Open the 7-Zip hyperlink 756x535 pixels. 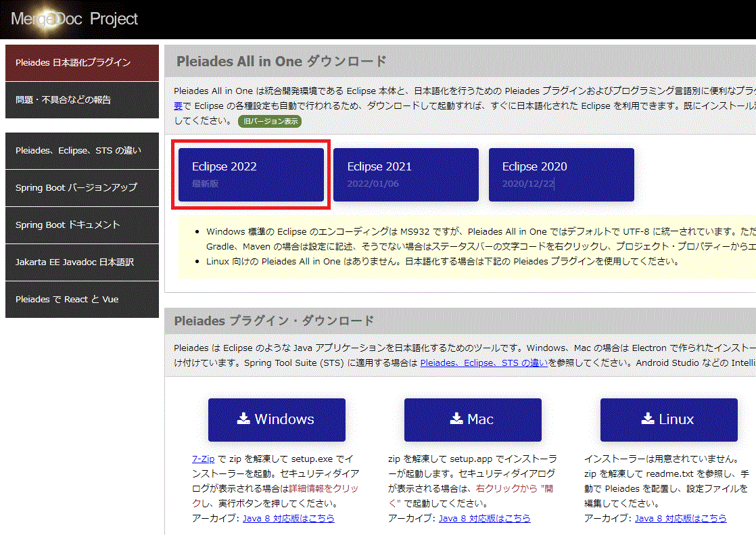pyautogui.click(x=204, y=459)
